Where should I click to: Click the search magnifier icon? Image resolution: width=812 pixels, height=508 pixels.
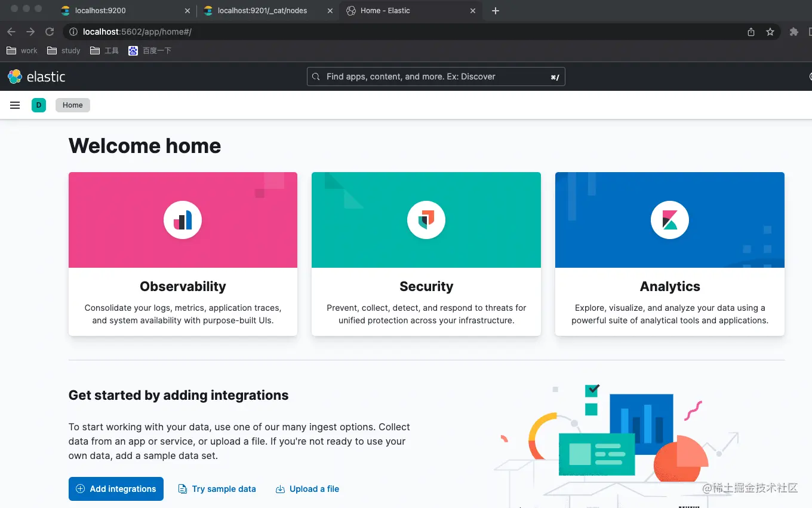[x=316, y=76]
